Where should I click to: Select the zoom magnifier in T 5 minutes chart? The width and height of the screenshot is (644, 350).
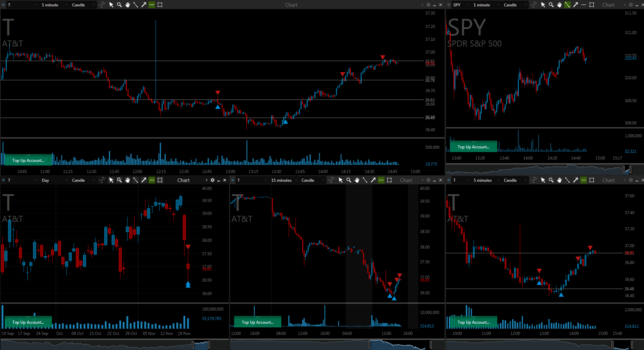[x=551, y=180]
